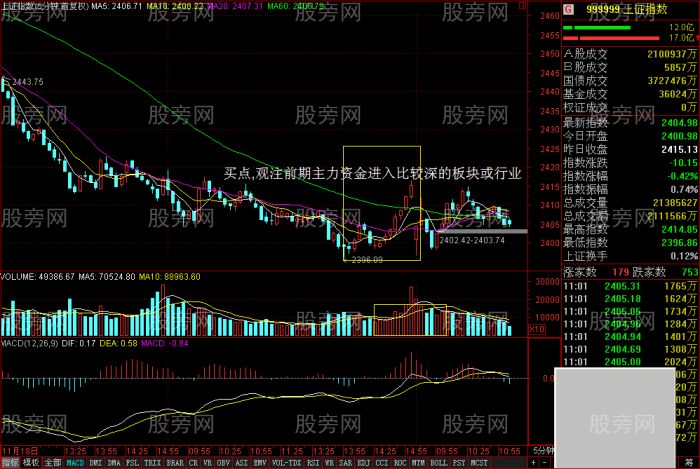700x469 pixels.
Task: Click the 2443.75 high price marker
Action: (x=28, y=82)
